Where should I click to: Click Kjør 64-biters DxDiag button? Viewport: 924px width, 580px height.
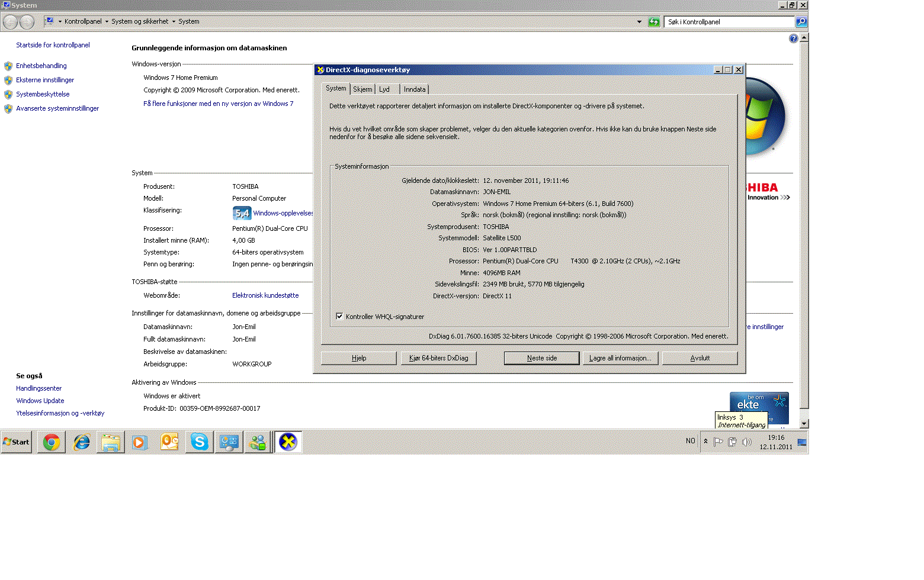[x=438, y=358]
